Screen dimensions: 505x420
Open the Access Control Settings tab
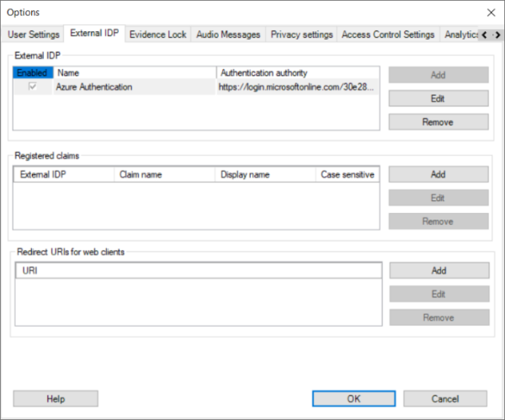[388, 35]
